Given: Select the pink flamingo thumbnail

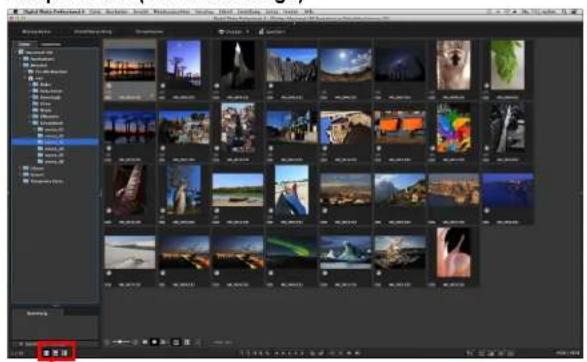Looking at the screenshot, I should [x=453, y=253].
